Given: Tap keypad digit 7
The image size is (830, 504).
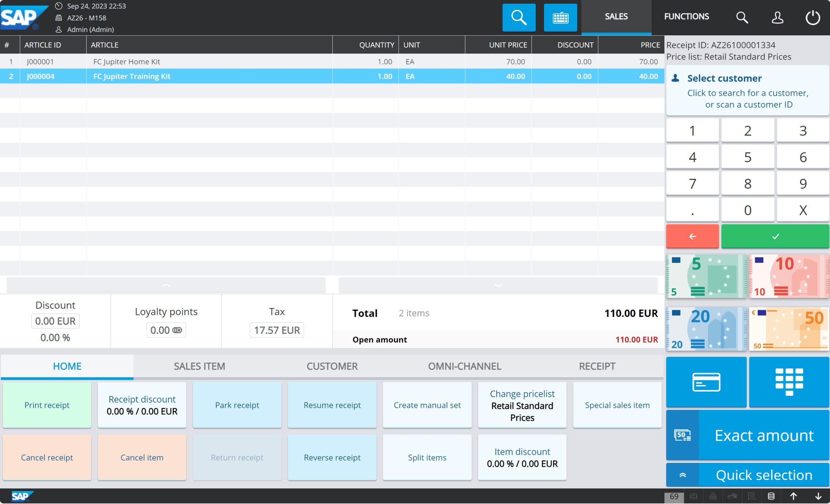Looking at the screenshot, I should [693, 184].
